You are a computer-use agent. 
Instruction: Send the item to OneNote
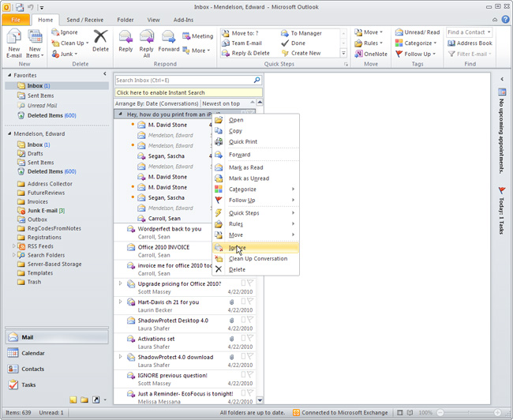click(x=371, y=54)
